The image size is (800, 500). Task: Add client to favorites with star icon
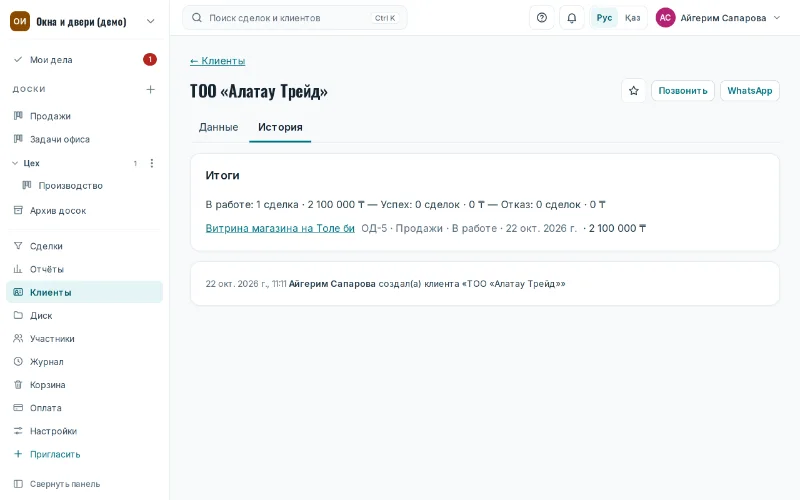634,91
